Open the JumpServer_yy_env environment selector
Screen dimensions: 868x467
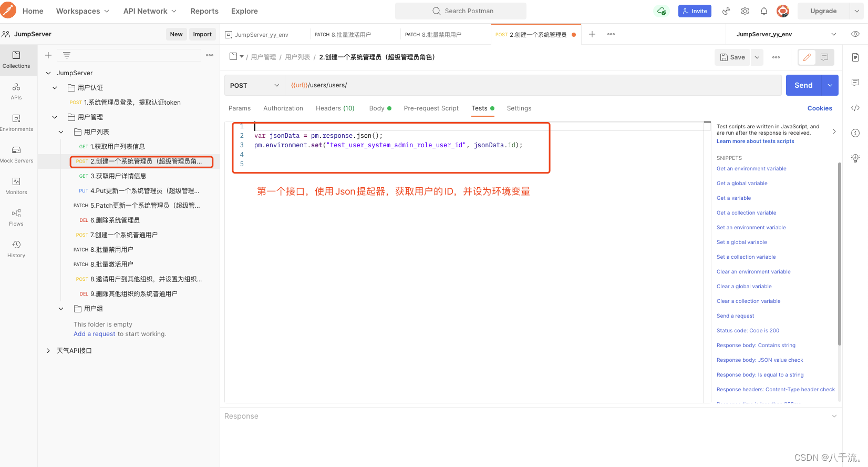[x=786, y=34]
